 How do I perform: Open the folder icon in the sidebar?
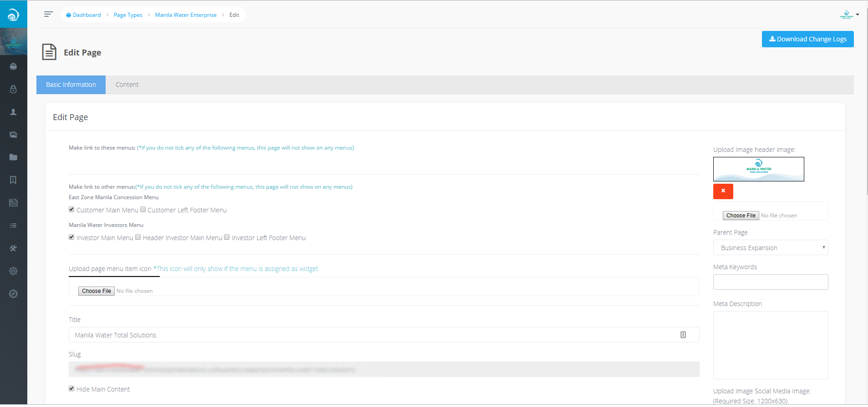coord(13,157)
